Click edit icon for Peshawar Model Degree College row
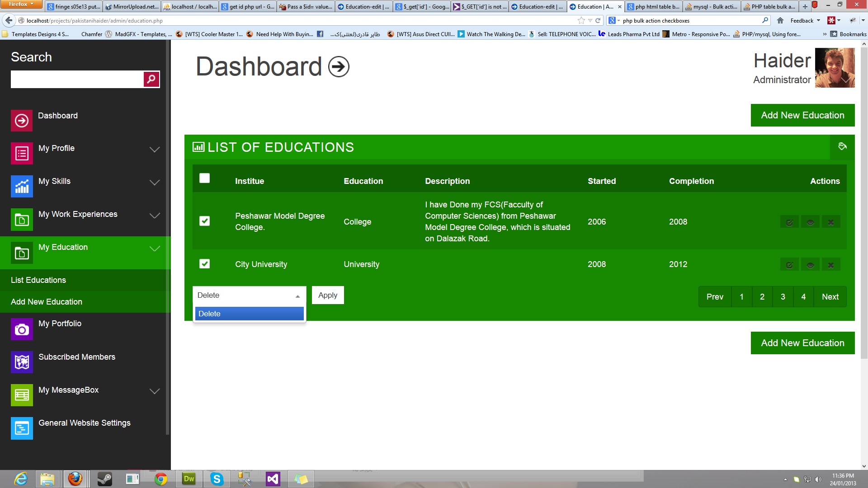Viewport: 868px width, 488px height. (789, 222)
